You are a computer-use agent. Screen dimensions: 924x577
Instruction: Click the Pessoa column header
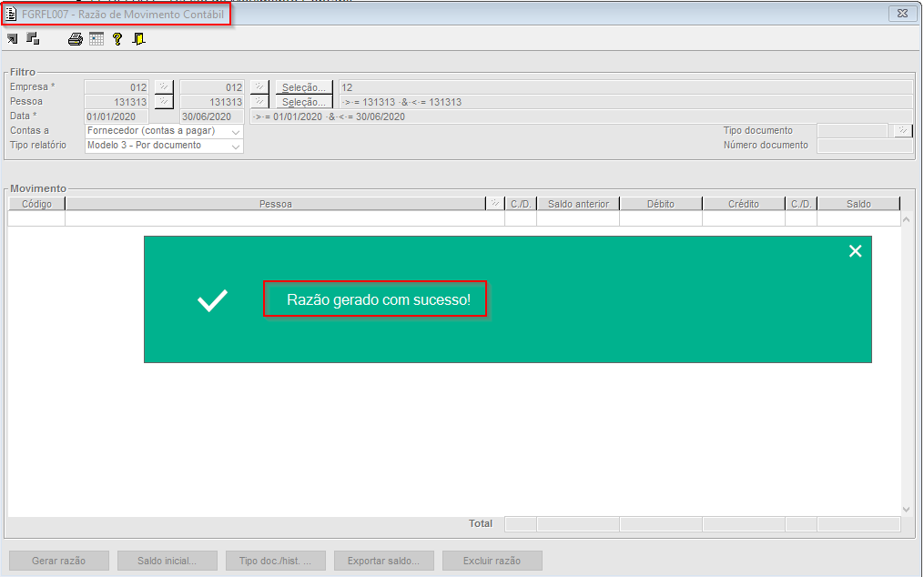[x=276, y=204]
